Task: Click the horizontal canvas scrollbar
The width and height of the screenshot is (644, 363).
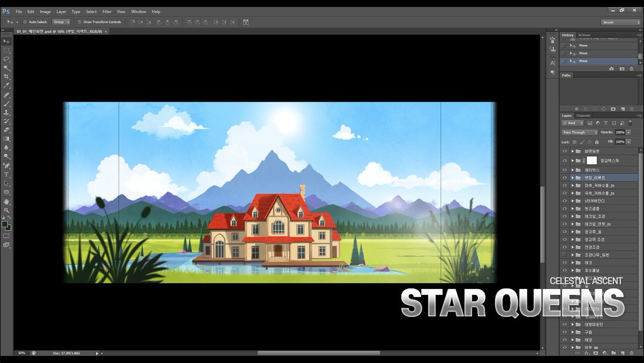Action: [x=319, y=353]
